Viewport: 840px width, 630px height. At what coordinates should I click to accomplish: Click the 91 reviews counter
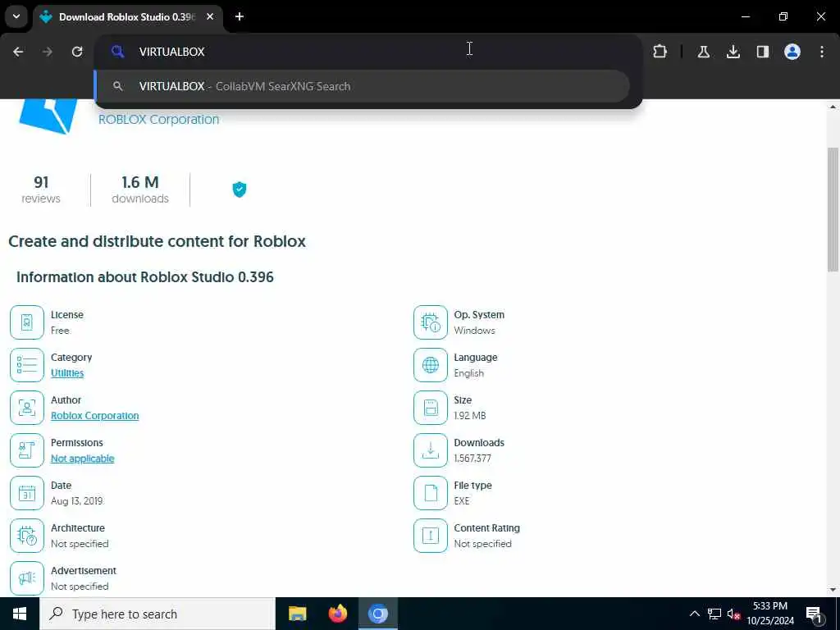click(41, 189)
